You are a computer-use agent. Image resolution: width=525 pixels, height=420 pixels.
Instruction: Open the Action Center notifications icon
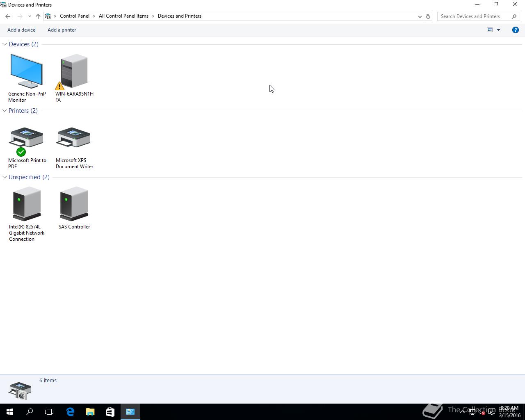[491, 412]
